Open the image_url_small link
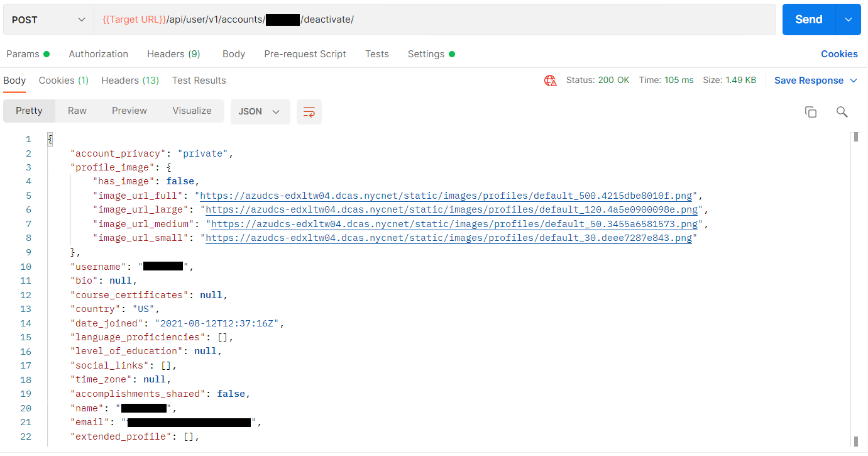The image size is (868, 456). click(x=449, y=238)
